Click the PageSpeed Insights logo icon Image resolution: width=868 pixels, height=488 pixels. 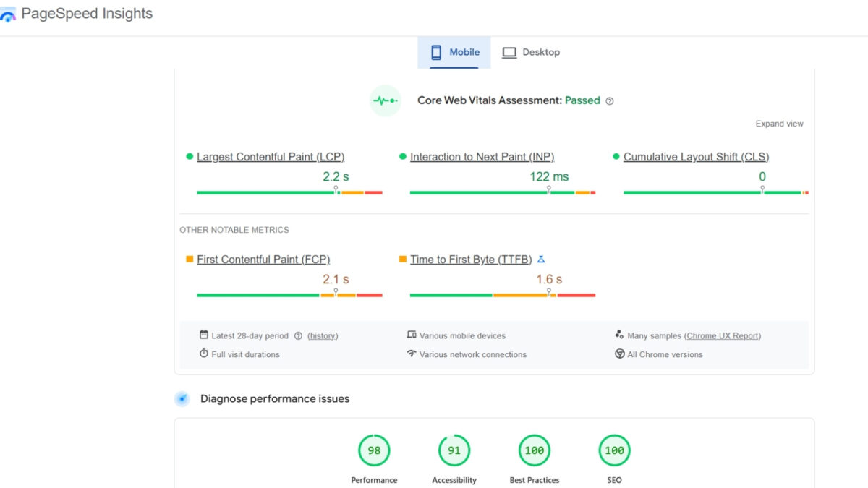(8, 14)
